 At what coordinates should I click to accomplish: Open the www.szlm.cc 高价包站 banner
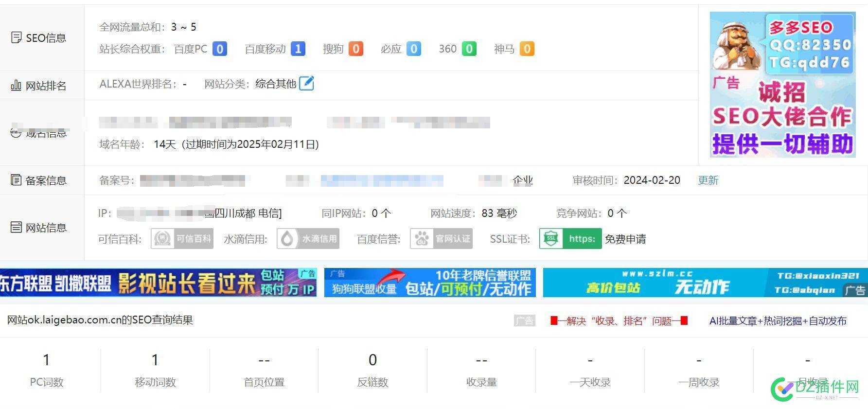(x=706, y=283)
